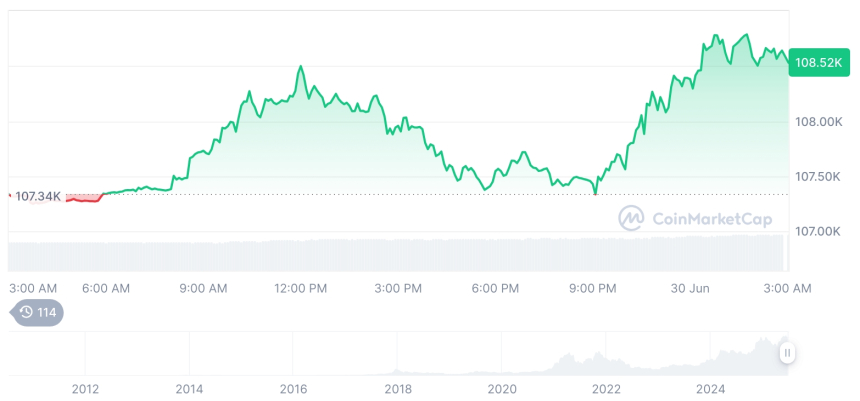Click the 108.00K y-axis price label

click(817, 122)
